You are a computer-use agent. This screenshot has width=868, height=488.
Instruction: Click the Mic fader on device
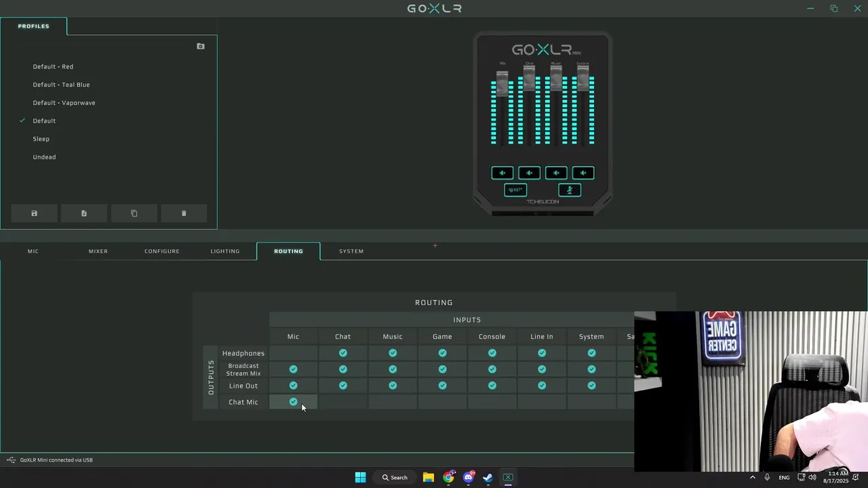502,83
